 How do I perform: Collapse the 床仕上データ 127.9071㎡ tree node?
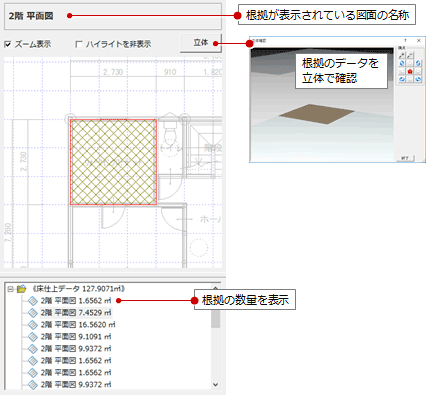click(x=10, y=289)
